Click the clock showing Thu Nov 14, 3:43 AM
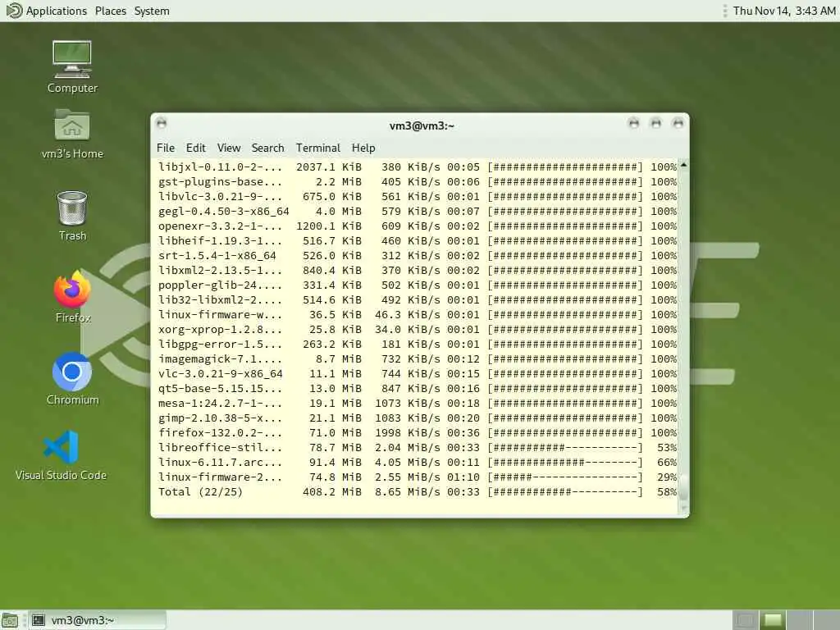This screenshot has width=840, height=630. click(x=783, y=11)
